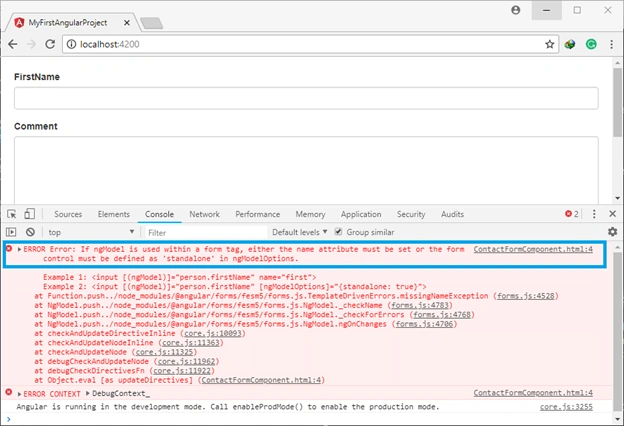
Task: Open the Chrome three-dot menu
Action: 612,44
